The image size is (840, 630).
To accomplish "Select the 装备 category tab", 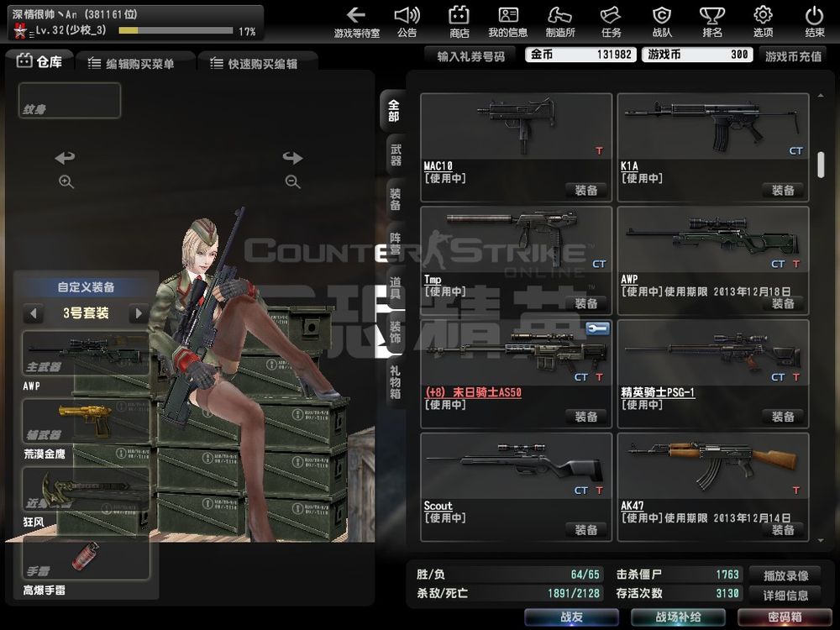I will pyautogui.click(x=396, y=199).
